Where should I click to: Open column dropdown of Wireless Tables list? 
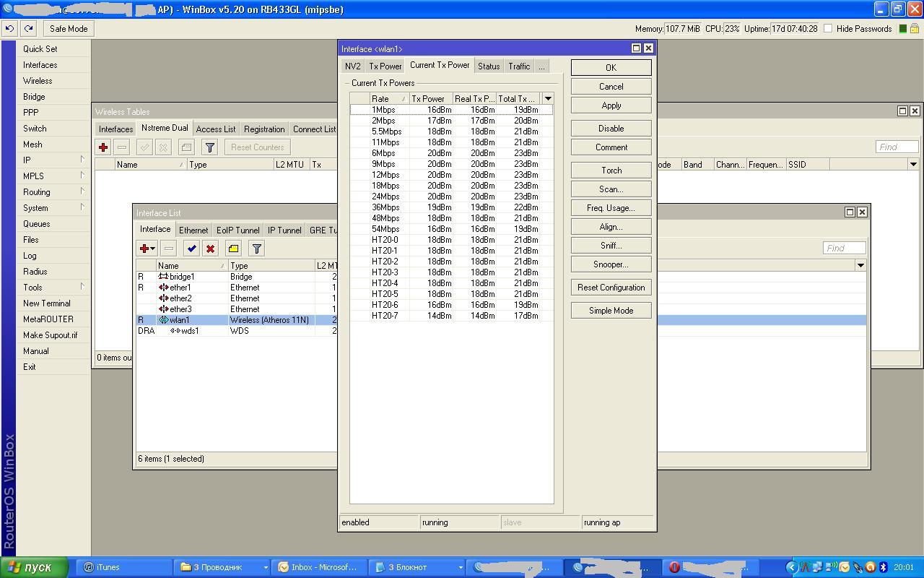(913, 165)
